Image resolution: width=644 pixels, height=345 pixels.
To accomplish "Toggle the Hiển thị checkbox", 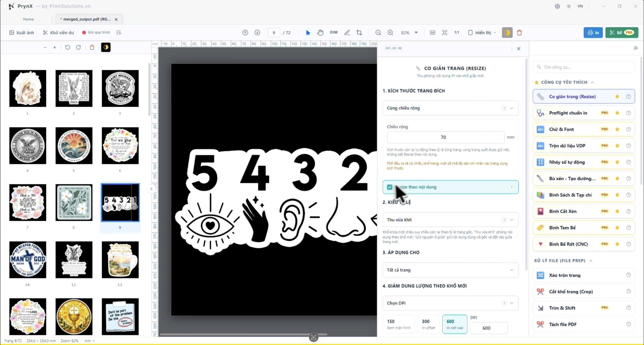I will coord(470,32).
